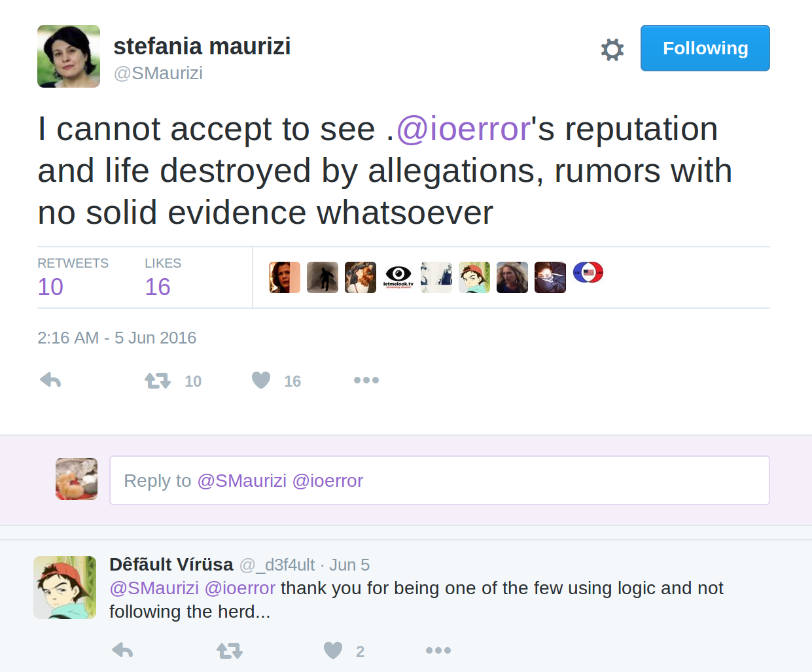Retweet Default Virusa's reply
This screenshot has height=672, width=812.
coord(230,650)
